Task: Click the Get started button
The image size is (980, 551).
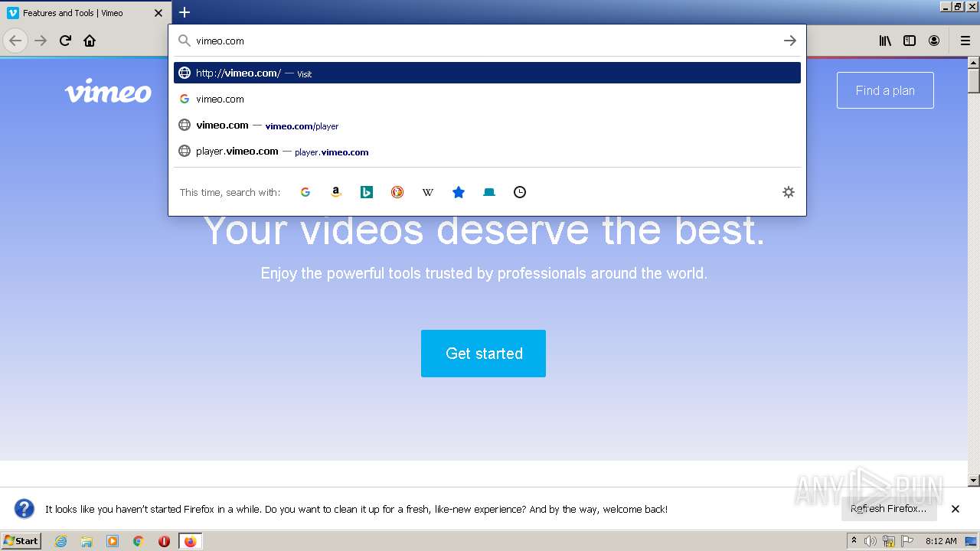Action: 483,354
